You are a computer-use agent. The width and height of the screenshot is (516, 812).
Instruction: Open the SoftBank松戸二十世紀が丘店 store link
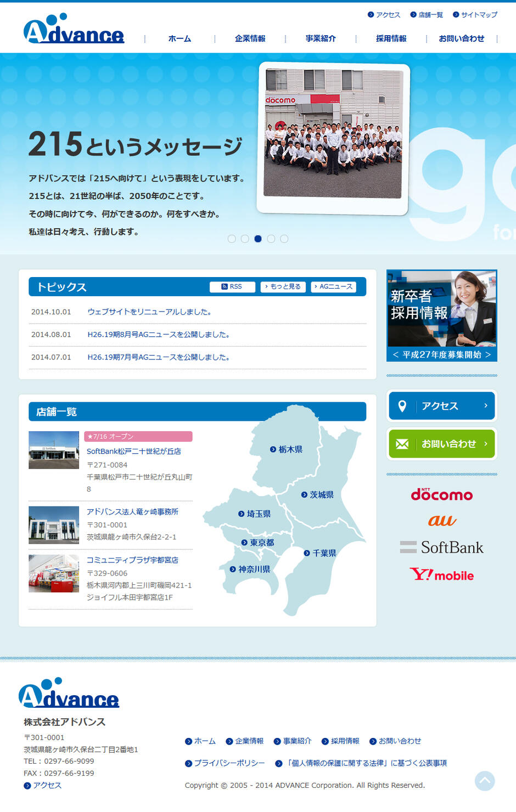coord(133,451)
